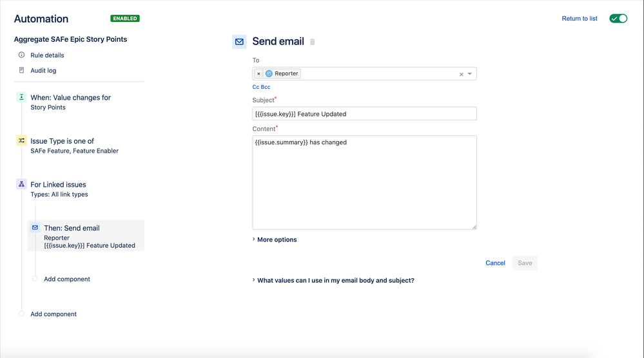Expand What values can I use help
This screenshot has height=358, width=644.
[x=333, y=281]
